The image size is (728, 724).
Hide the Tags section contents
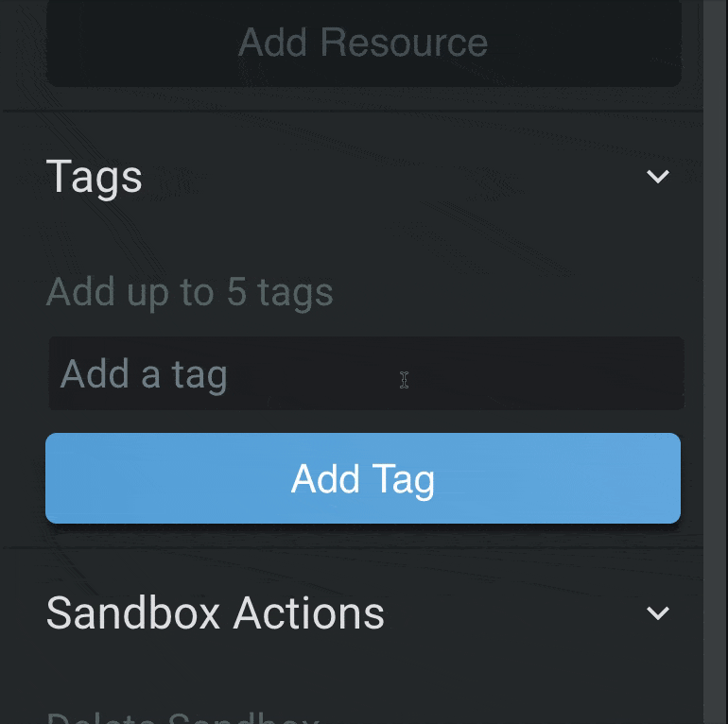pyautogui.click(x=657, y=177)
